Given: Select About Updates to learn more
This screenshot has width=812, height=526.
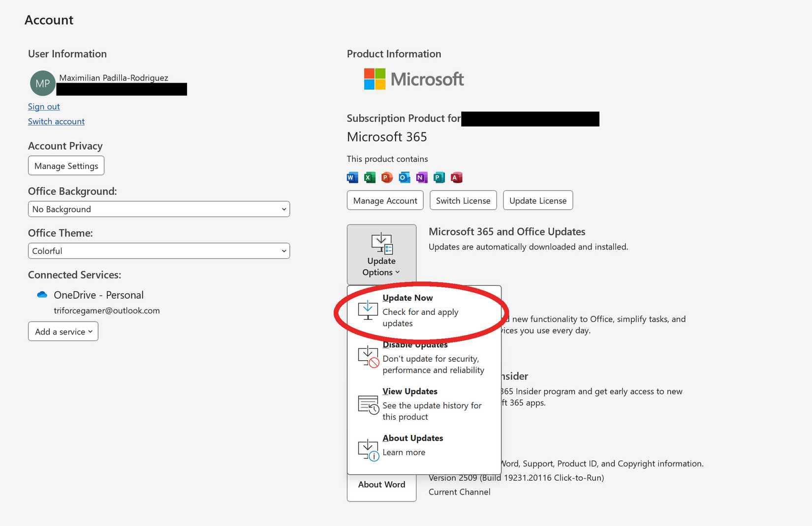Looking at the screenshot, I should [421, 445].
